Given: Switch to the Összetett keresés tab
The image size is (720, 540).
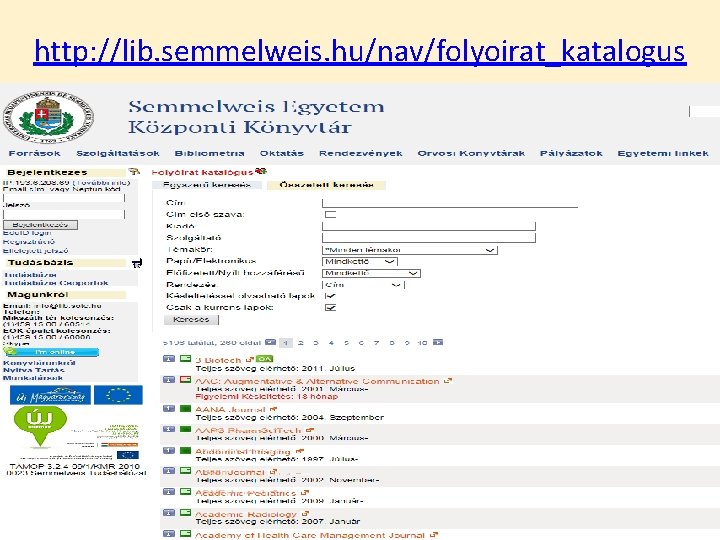Looking at the screenshot, I should pyautogui.click(x=326, y=185).
